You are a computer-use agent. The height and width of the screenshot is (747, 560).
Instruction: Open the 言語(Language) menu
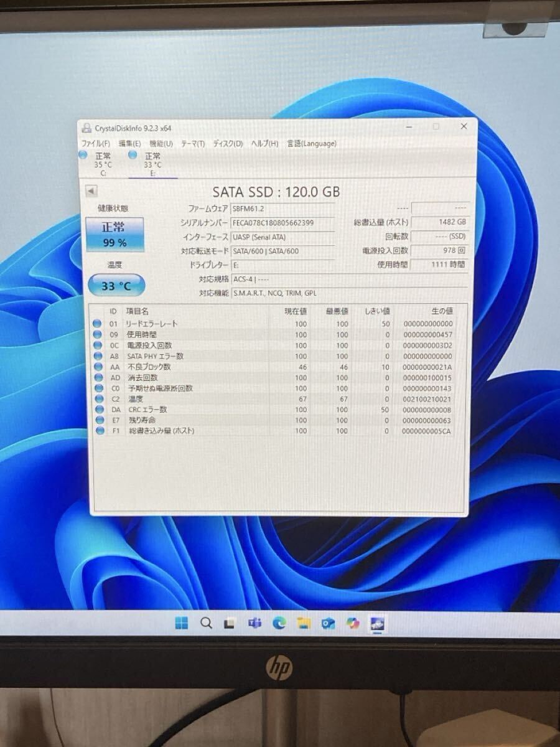click(x=312, y=144)
